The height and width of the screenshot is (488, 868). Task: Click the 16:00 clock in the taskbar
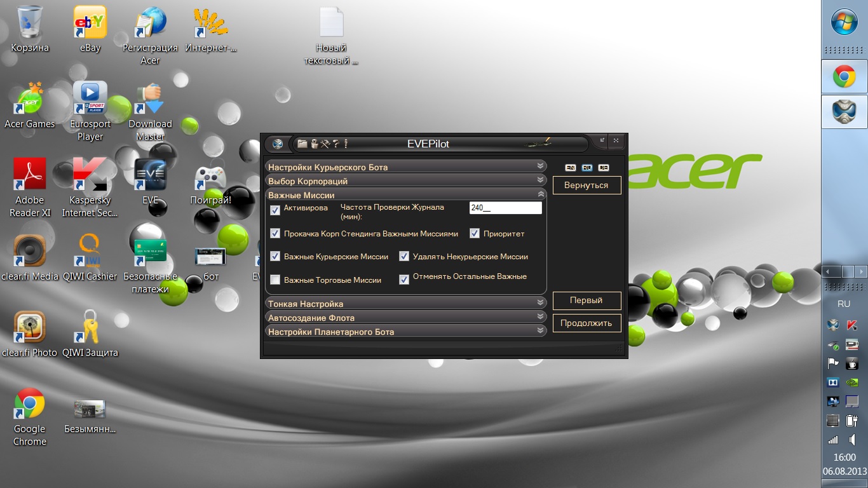844,457
